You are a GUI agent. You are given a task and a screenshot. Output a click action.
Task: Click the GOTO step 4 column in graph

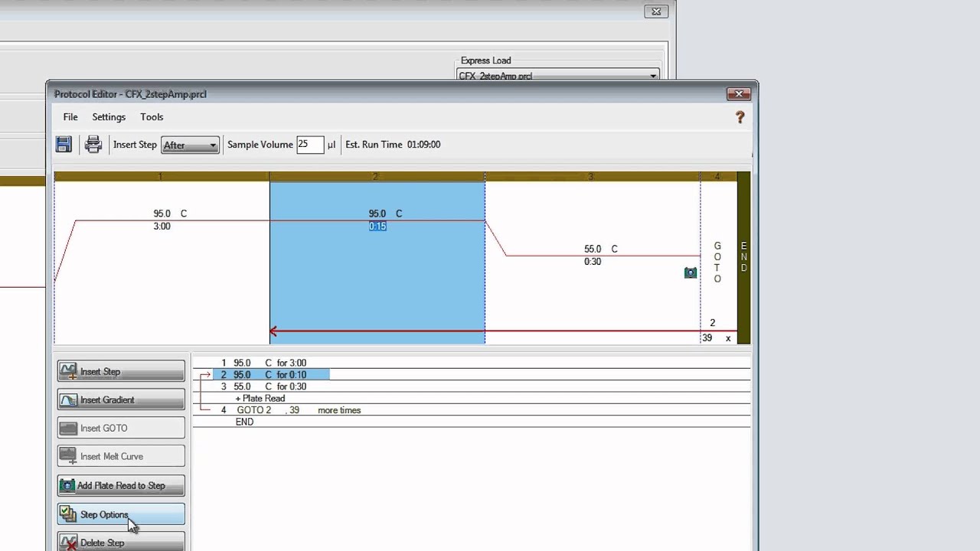(x=717, y=262)
